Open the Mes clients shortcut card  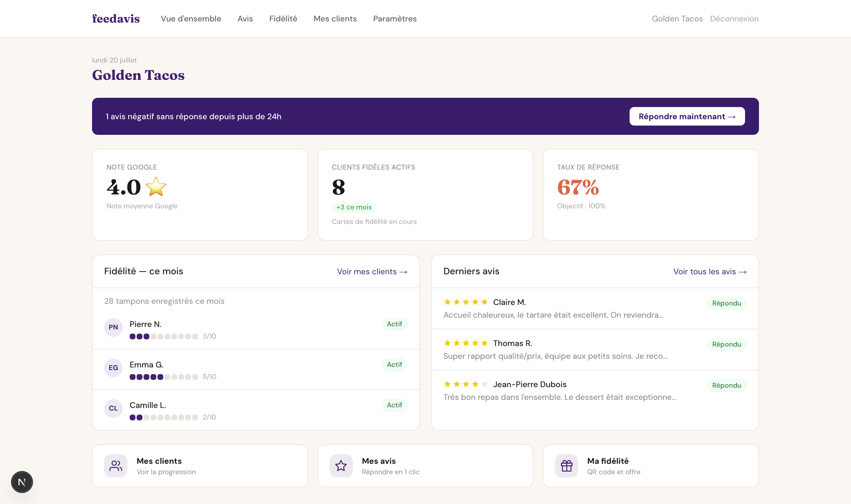click(x=200, y=466)
